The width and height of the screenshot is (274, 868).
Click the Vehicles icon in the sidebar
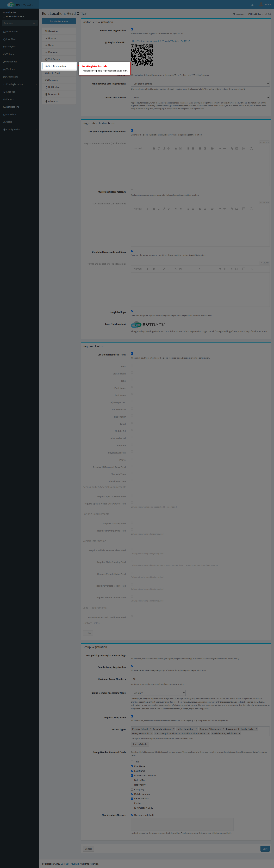point(4,69)
